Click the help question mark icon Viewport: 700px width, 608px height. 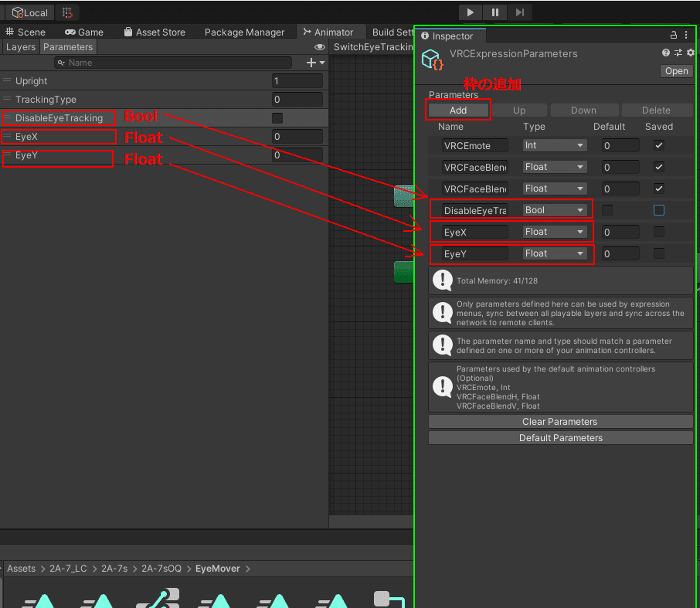click(x=666, y=53)
